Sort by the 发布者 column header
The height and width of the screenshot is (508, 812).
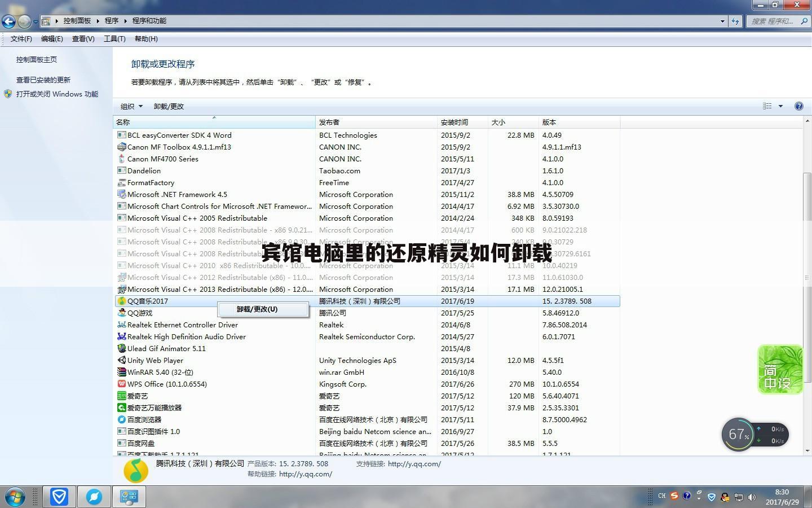377,122
